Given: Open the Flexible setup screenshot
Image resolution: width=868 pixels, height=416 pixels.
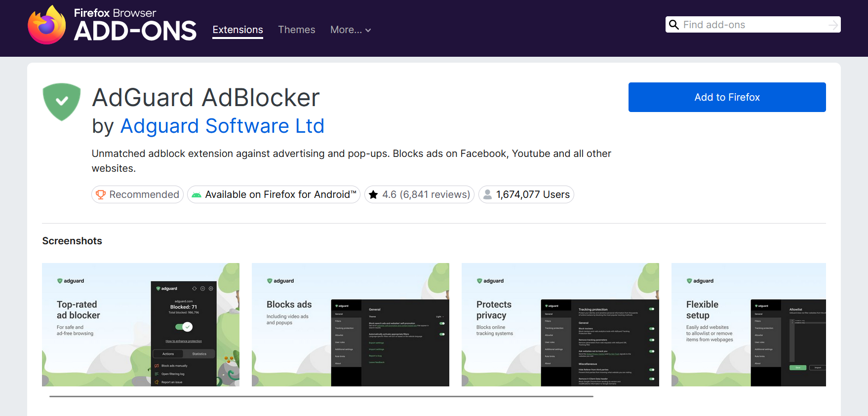Looking at the screenshot, I should click(749, 325).
